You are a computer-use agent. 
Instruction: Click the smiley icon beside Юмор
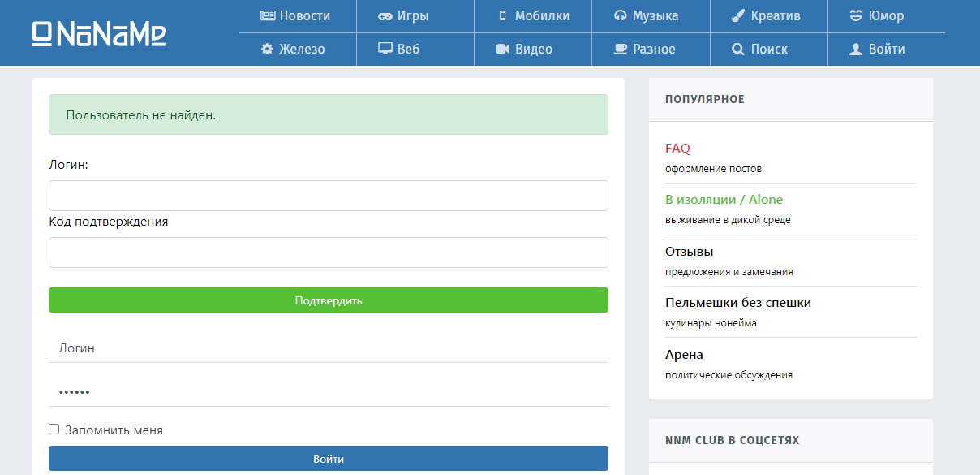[x=856, y=15]
